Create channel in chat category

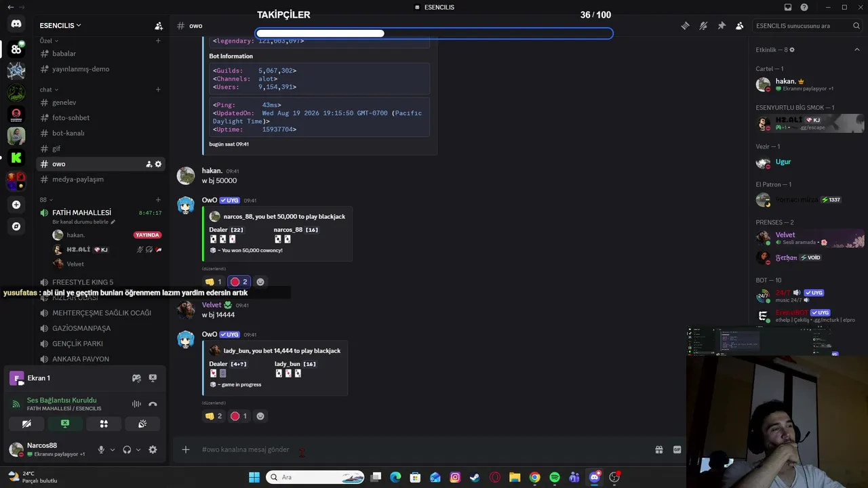tap(158, 89)
